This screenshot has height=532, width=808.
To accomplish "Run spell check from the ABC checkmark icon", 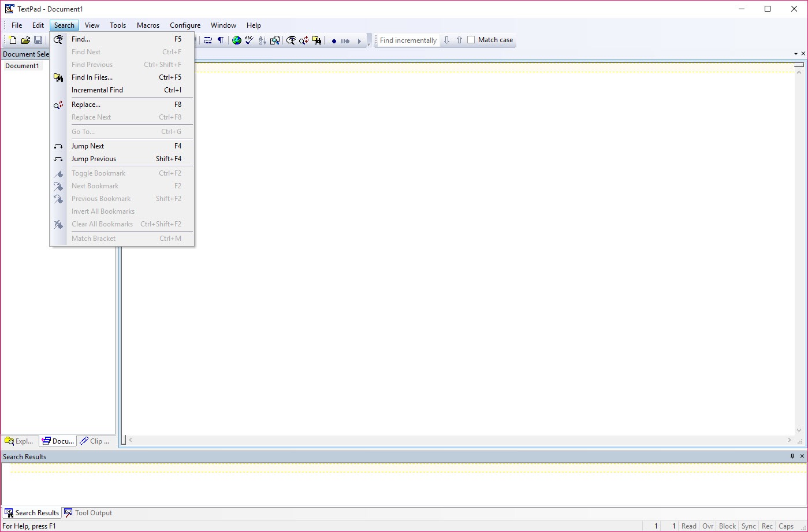I will pos(249,40).
